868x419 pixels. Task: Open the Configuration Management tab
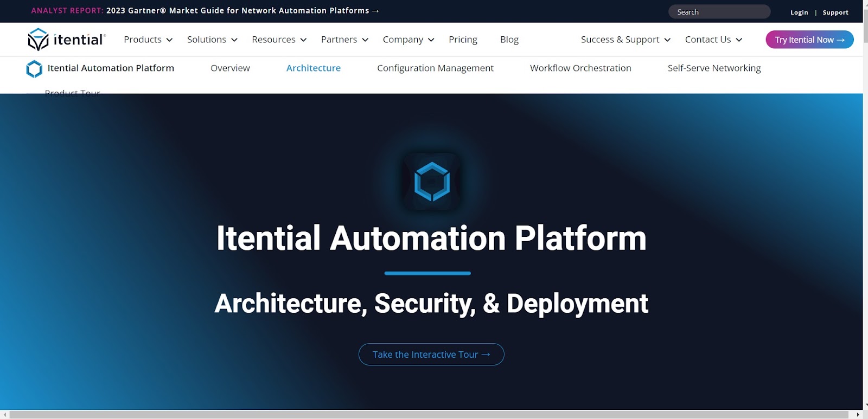(x=435, y=68)
